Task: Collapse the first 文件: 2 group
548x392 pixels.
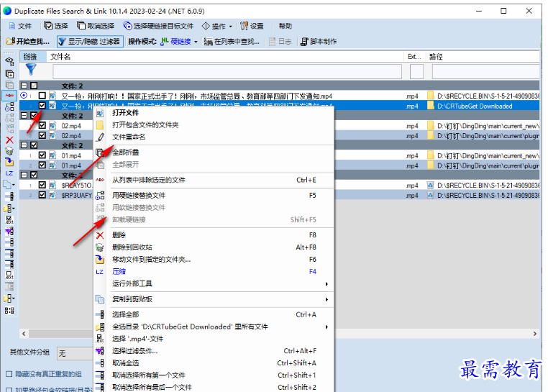Action: [24, 86]
